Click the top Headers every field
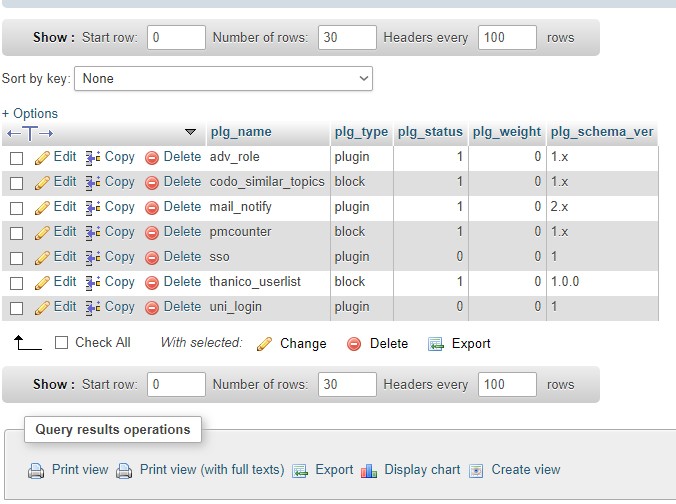Screen dimensions: 676x504 [507, 38]
